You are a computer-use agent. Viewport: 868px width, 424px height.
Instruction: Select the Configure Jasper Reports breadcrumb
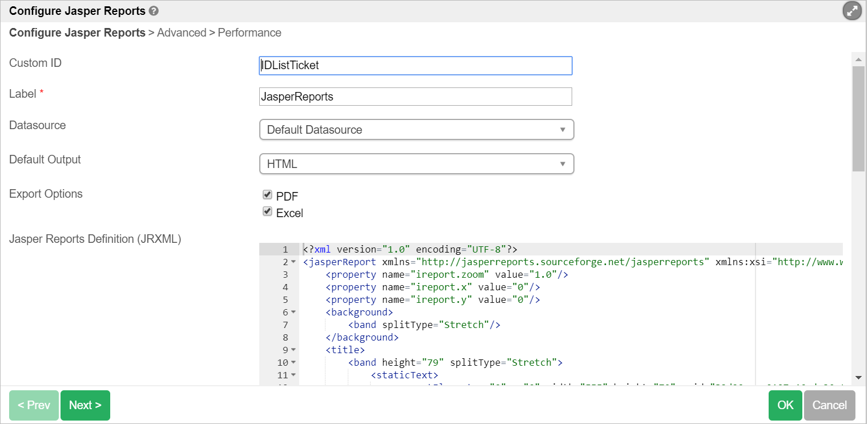(77, 33)
